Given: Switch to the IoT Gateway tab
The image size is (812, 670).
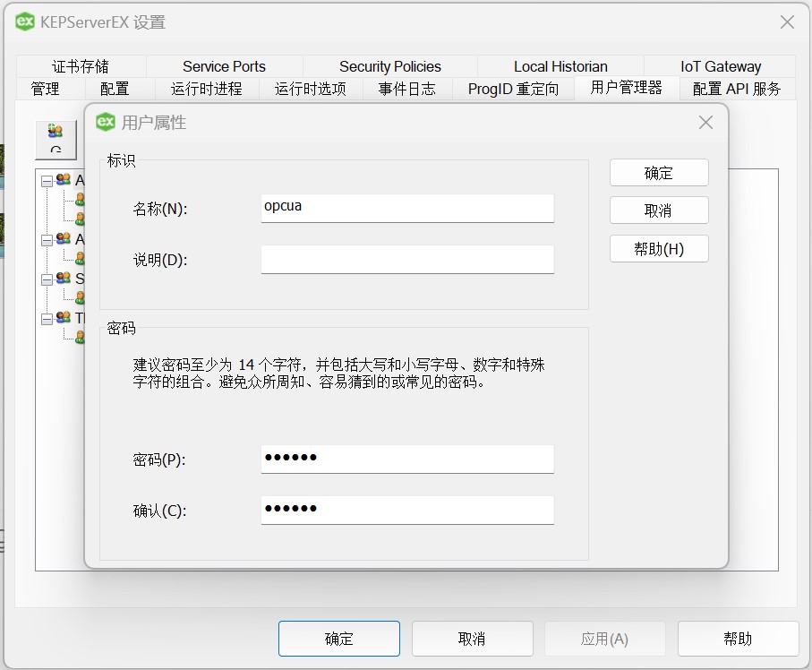Looking at the screenshot, I should tap(720, 65).
